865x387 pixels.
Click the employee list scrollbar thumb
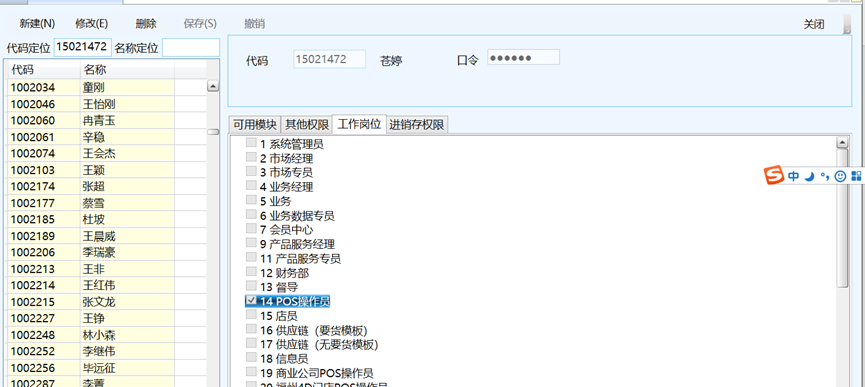[212, 132]
